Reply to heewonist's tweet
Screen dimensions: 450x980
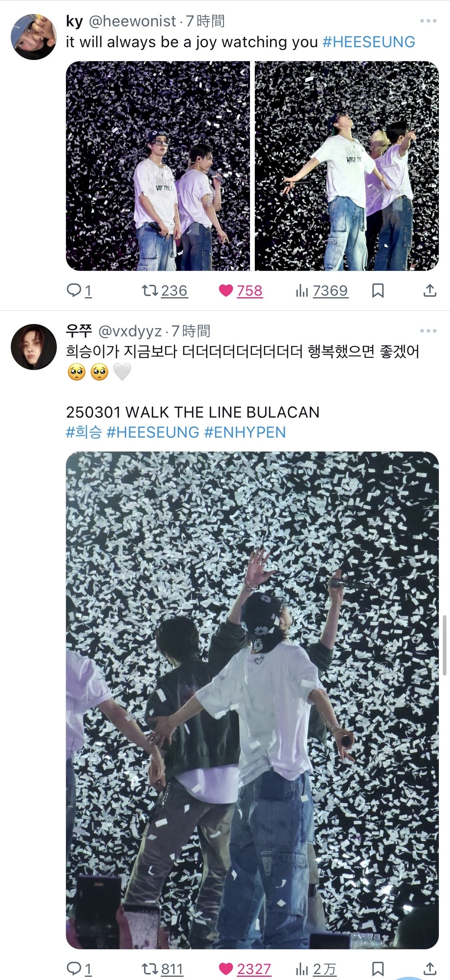79,290
